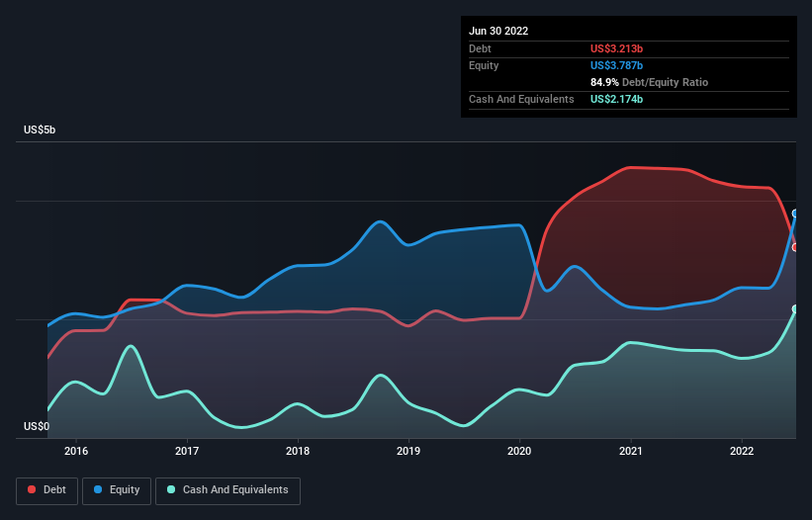Click the 2021 x-axis label
The image size is (812, 520).
coord(631,451)
